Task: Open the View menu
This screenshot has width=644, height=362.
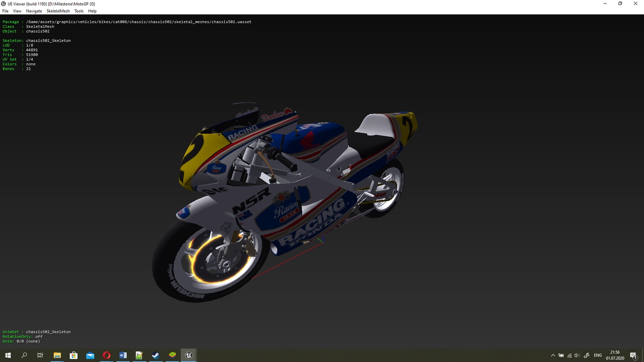Action: pyautogui.click(x=17, y=11)
